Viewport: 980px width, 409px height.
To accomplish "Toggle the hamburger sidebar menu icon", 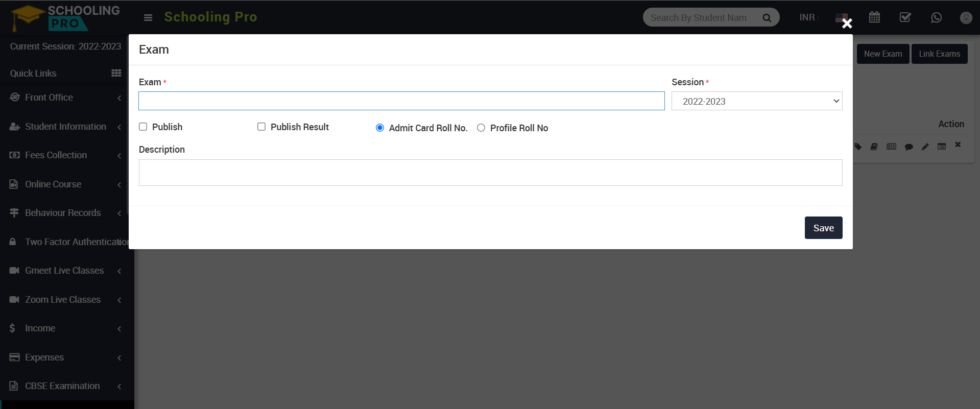I will pyautogui.click(x=148, y=18).
